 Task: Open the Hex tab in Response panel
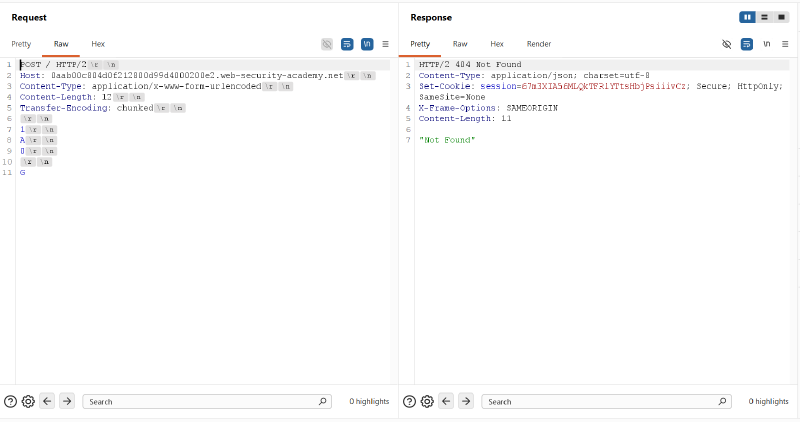click(x=497, y=44)
